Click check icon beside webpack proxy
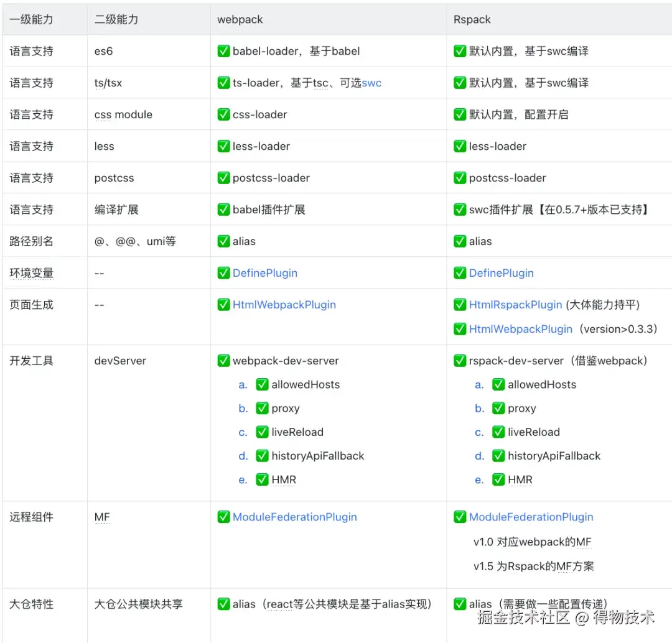The image size is (672, 643). click(x=263, y=408)
